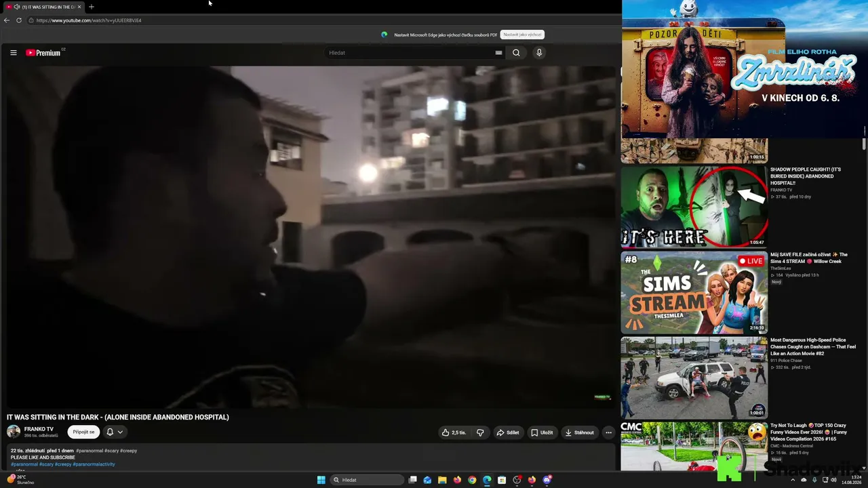Click the main video player area
The height and width of the screenshot is (488, 868).
click(311, 237)
